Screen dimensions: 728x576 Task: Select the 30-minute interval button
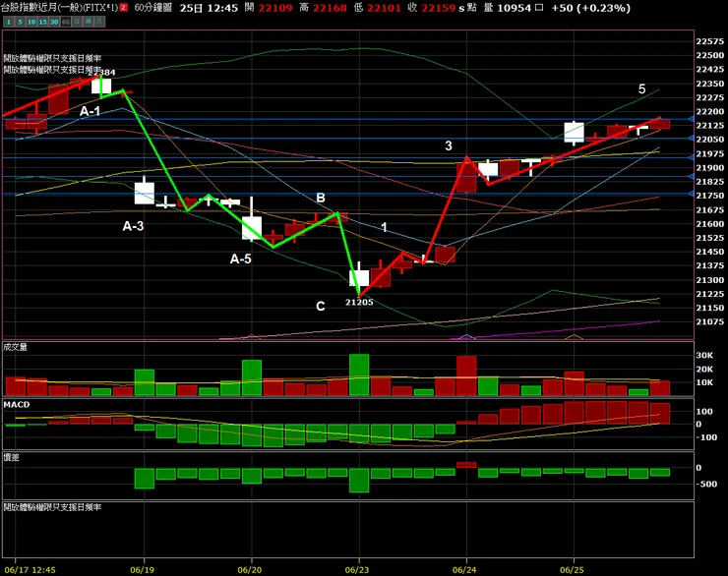click(x=54, y=22)
